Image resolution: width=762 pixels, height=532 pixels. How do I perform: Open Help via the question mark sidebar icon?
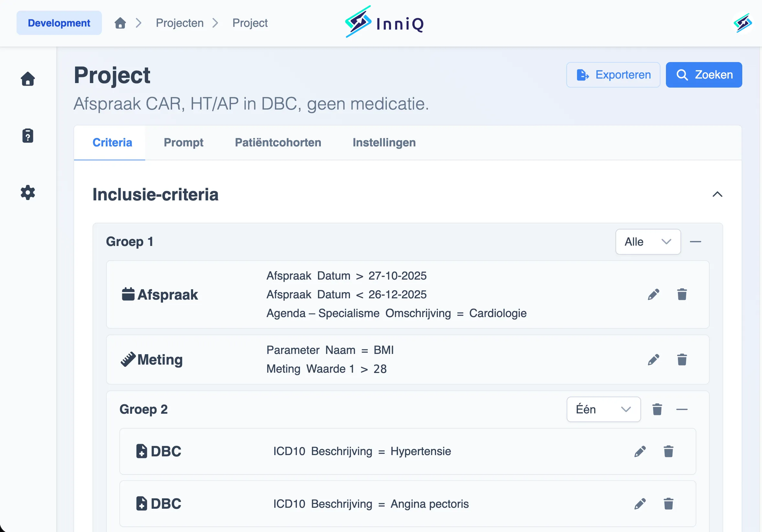click(27, 136)
